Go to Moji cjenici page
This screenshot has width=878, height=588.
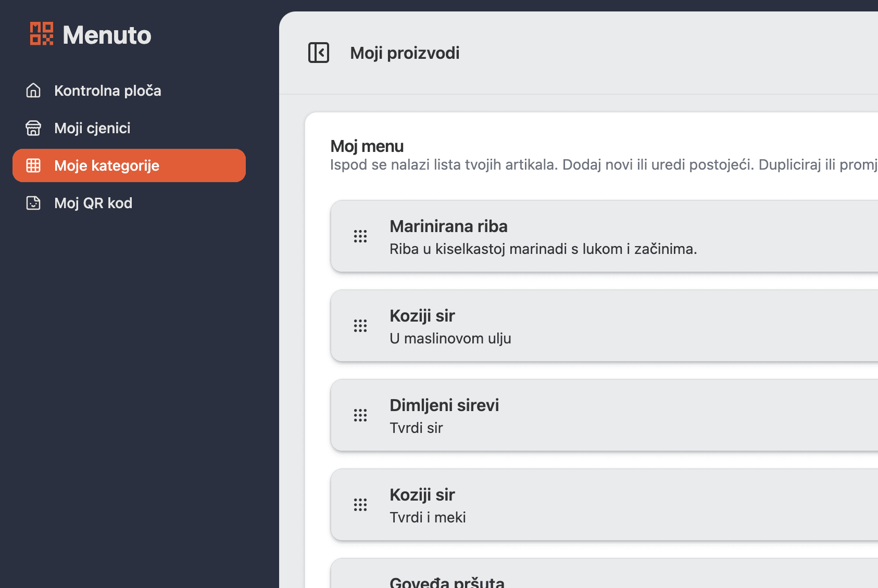tap(92, 128)
